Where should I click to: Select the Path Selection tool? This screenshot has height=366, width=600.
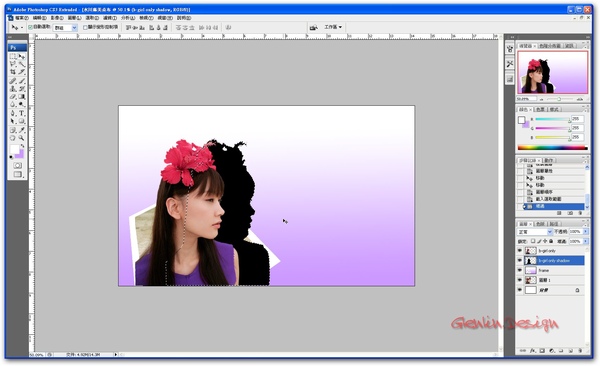pyautogui.click(x=13, y=121)
